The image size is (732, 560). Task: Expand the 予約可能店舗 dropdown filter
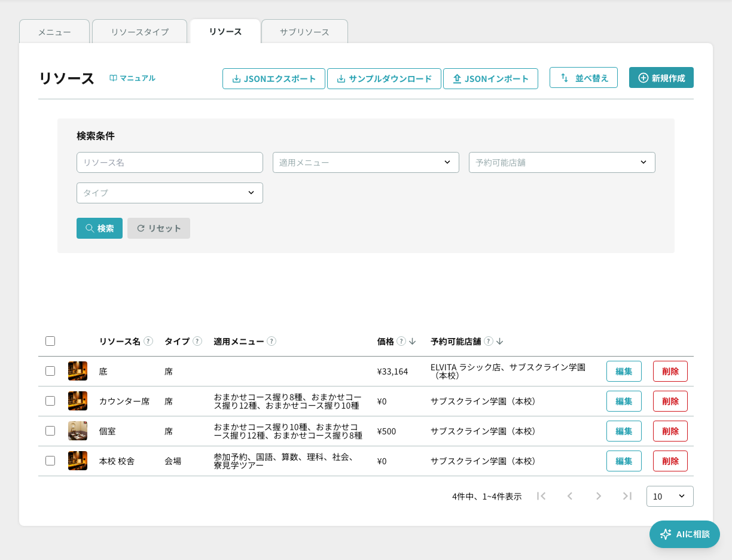click(562, 162)
